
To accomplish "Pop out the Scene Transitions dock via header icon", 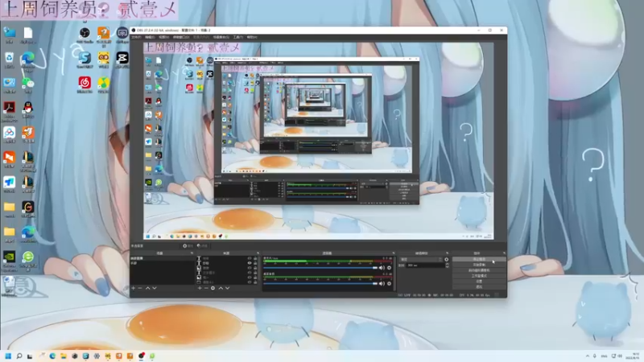I will point(447,253).
